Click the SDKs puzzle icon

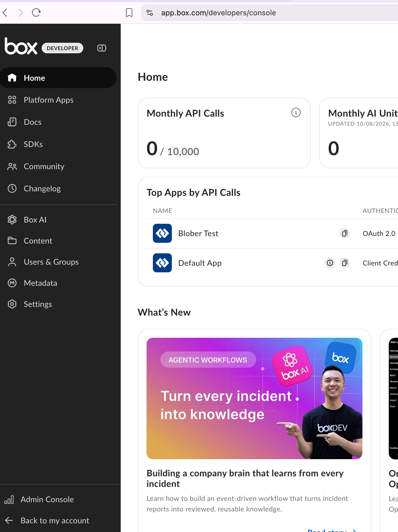[x=12, y=144]
